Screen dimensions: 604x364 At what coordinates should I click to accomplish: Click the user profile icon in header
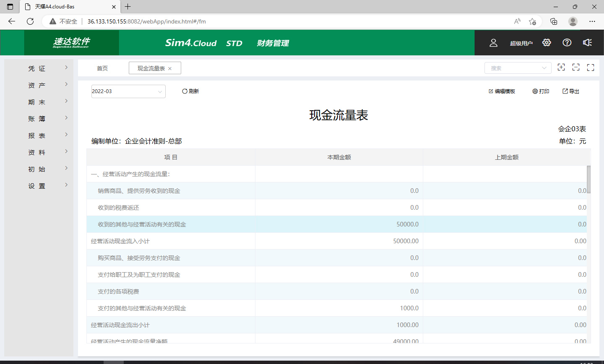point(493,43)
